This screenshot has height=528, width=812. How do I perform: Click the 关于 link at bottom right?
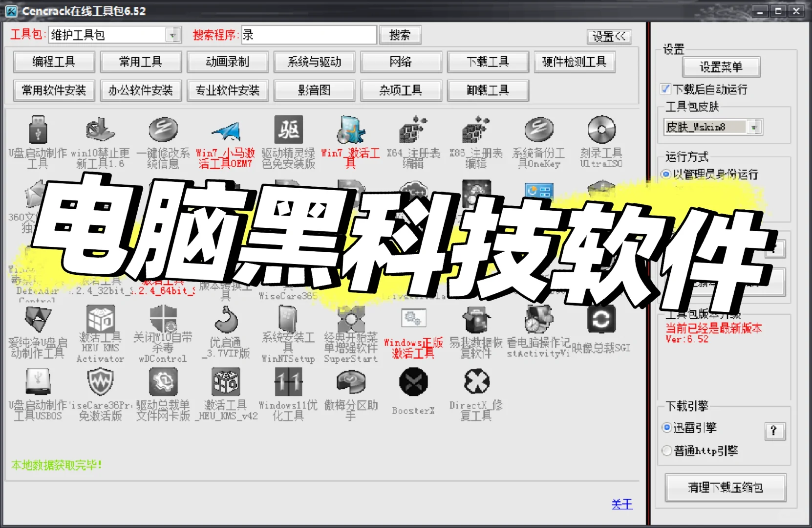pyautogui.click(x=621, y=505)
